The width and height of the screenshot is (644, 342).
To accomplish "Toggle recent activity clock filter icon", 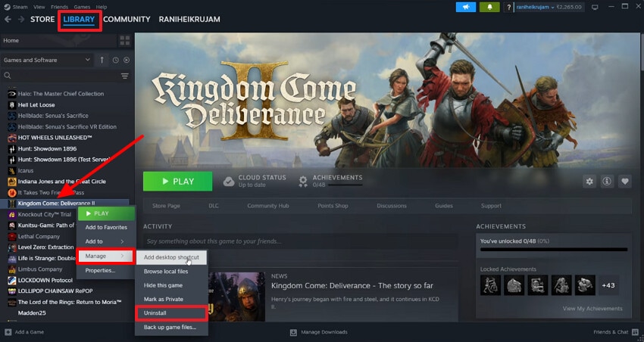I will coord(116,60).
